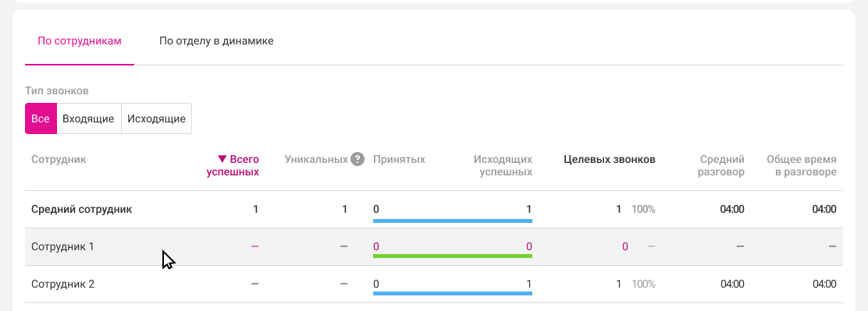Click the question mark help icon near Уникальных
The height and width of the screenshot is (311, 868).
[358, 160]
